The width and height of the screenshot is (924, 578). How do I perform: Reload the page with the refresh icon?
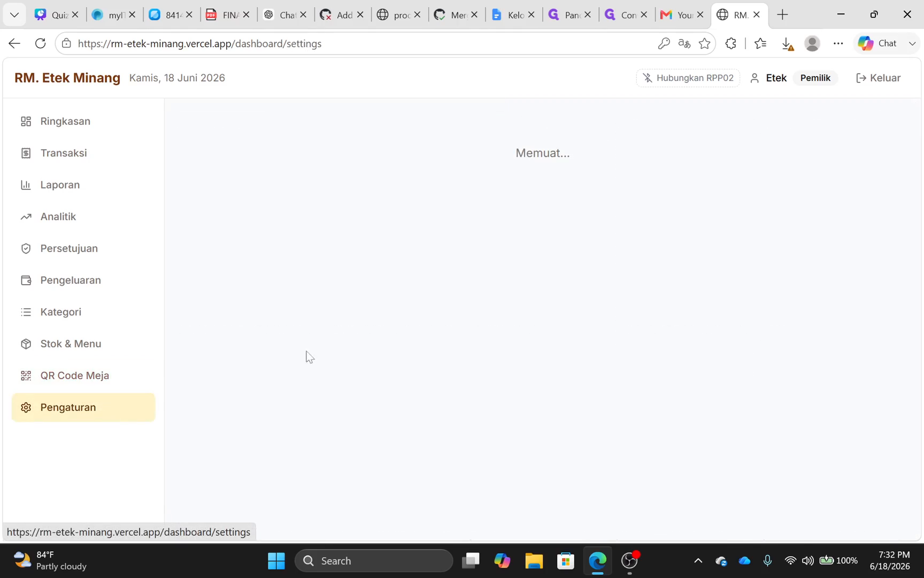[40, 43]
